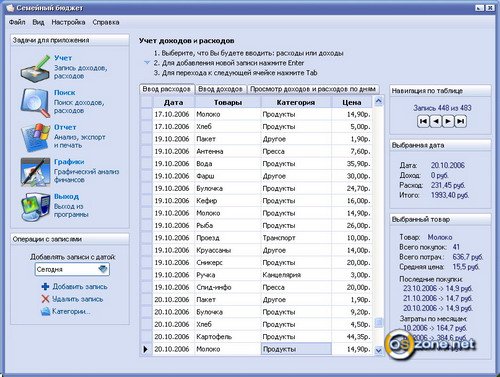Sort by the Цена column header

[352, 102]
